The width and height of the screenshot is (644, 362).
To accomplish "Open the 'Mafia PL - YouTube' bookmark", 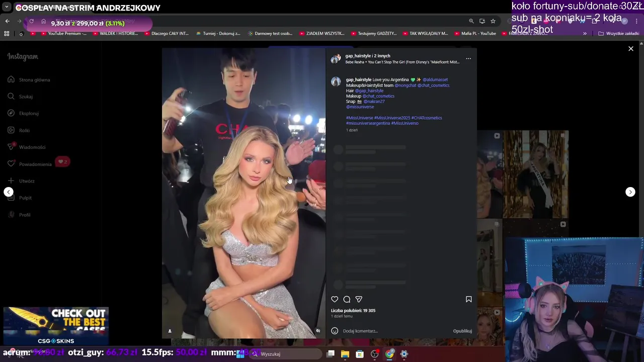I will tap(474, 34).
